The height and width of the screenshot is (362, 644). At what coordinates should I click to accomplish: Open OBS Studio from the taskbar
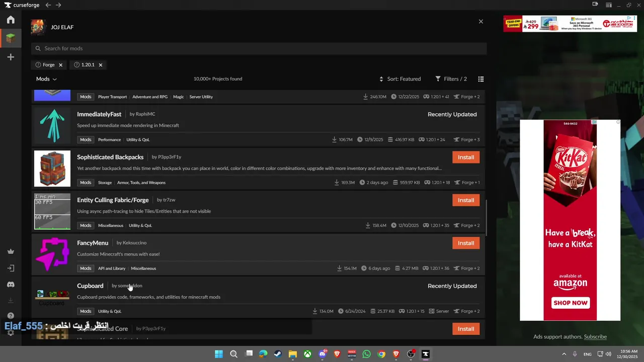click(411, 354)
